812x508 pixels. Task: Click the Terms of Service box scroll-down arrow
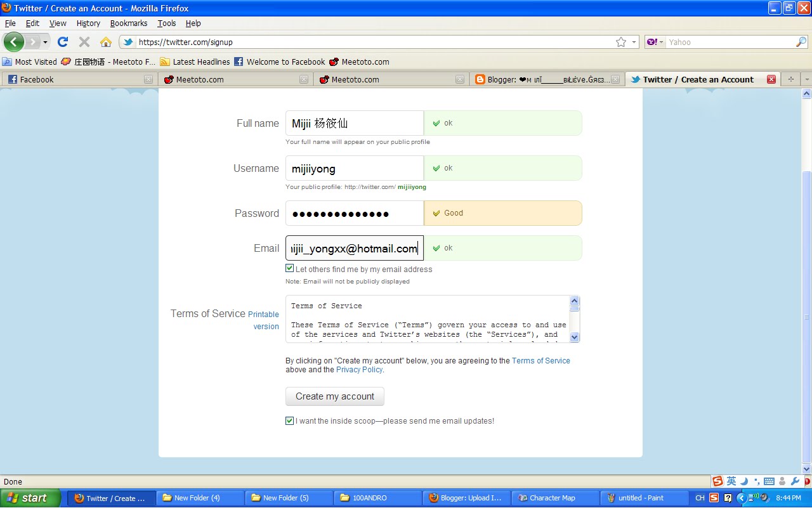tap(575, 337)
